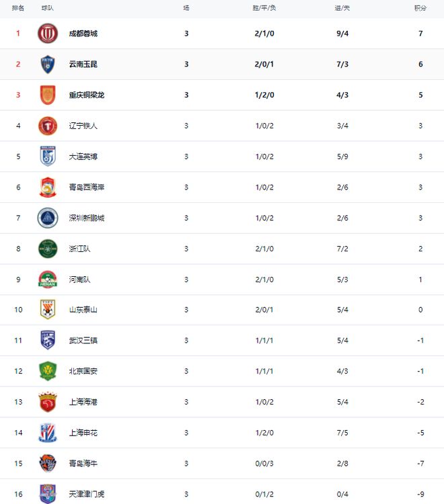Click the 成都蓉城 team logo
Screen dimensions: 444x504
pos(48,34)
